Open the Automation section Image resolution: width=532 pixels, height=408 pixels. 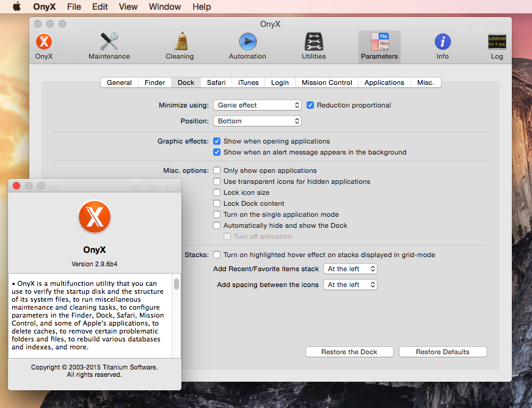[x=247, y=46]
